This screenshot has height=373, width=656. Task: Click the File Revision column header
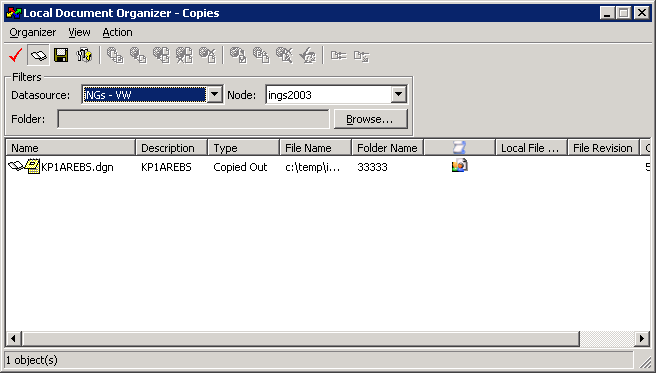click(603, 148)
